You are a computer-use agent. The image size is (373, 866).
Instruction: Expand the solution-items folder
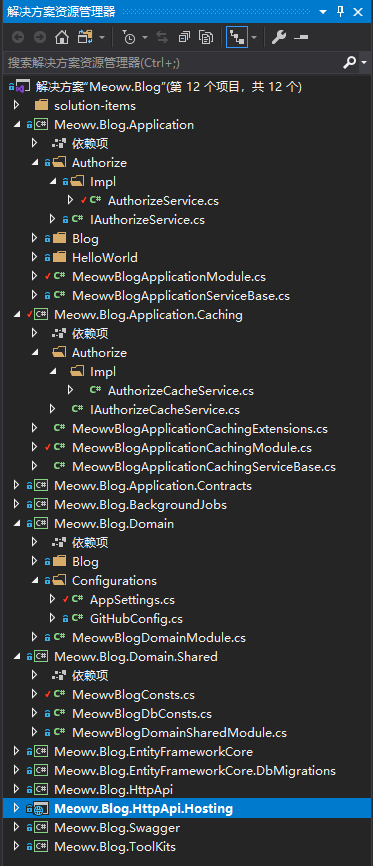tap(16, 105)
